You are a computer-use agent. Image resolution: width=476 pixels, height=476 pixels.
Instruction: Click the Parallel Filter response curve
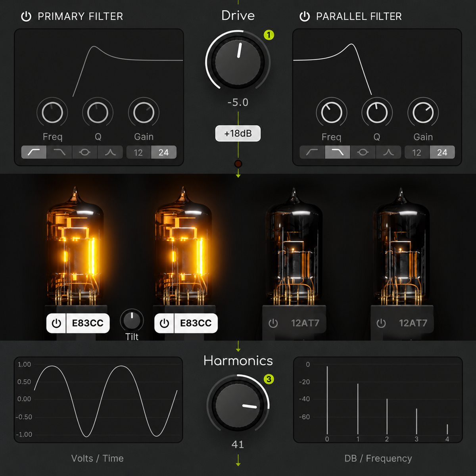[332, 69]
